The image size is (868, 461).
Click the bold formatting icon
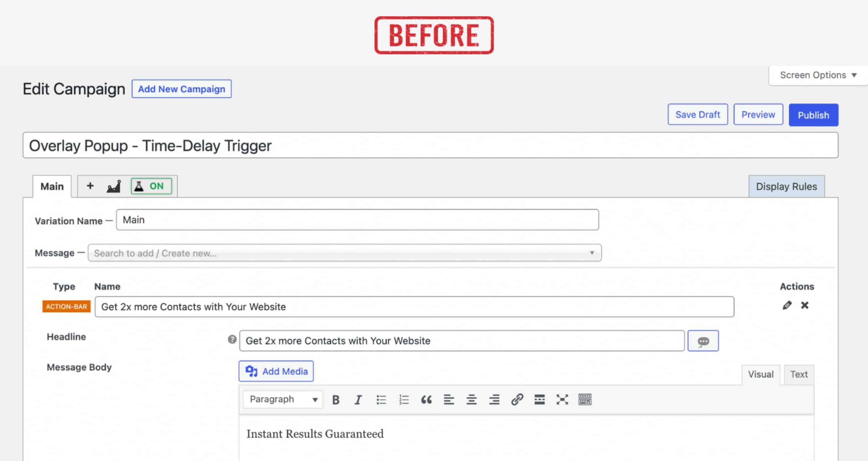[x=335, y=399]
